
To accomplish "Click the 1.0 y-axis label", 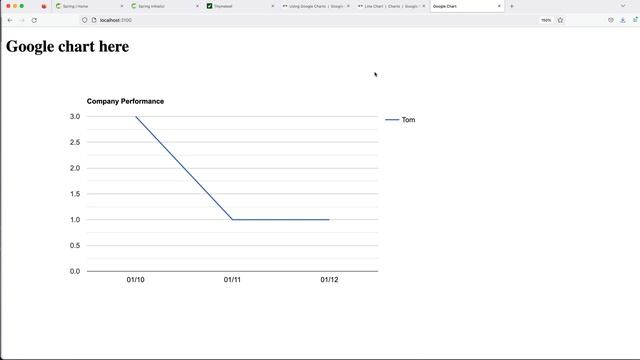I will pos(75,220).
